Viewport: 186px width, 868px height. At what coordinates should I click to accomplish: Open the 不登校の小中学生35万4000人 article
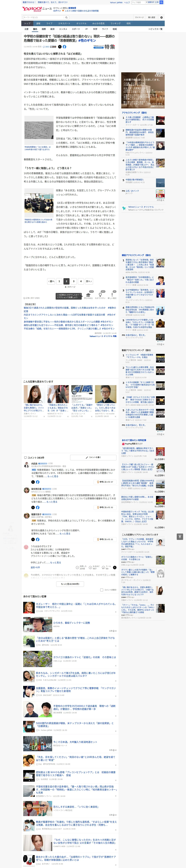click(84, 707)
